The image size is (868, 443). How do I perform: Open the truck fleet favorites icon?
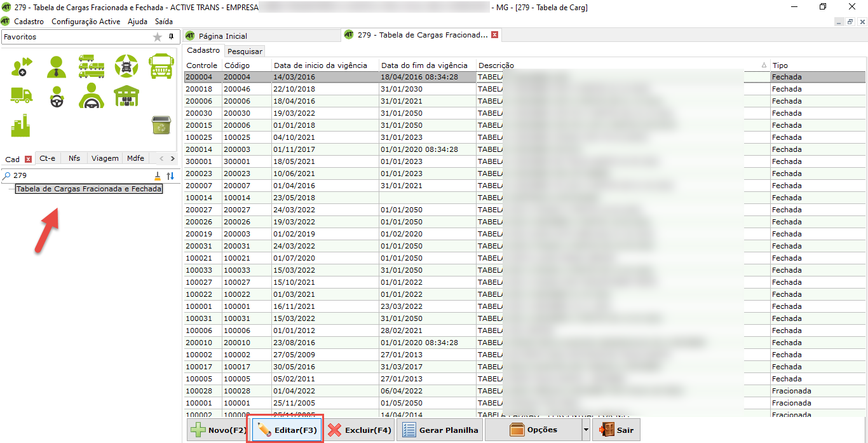click(92, 66)
